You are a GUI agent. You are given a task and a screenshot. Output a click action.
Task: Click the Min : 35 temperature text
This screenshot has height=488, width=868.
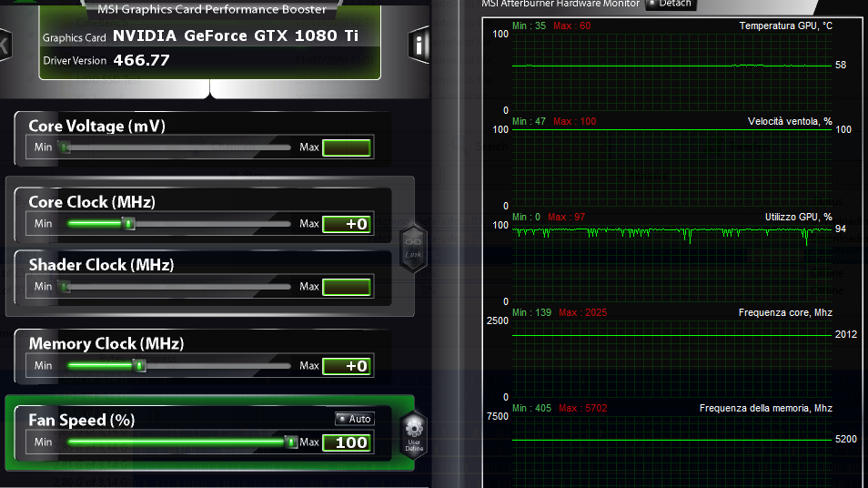529,25
